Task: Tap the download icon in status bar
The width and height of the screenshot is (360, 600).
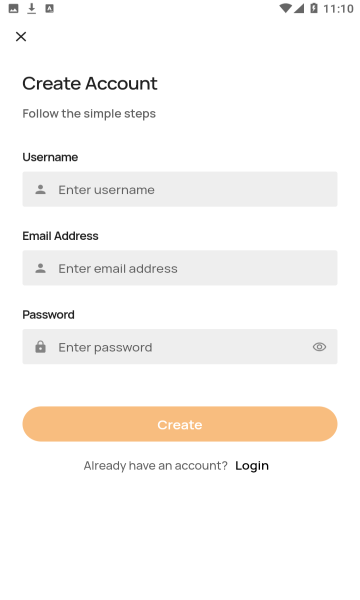Action: 32,8
